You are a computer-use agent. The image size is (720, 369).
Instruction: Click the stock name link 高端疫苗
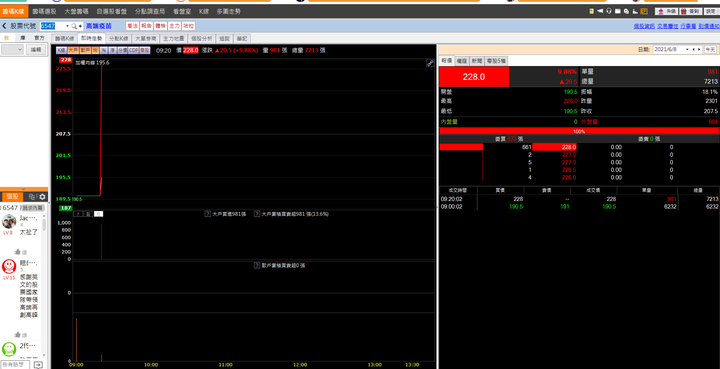99,26
